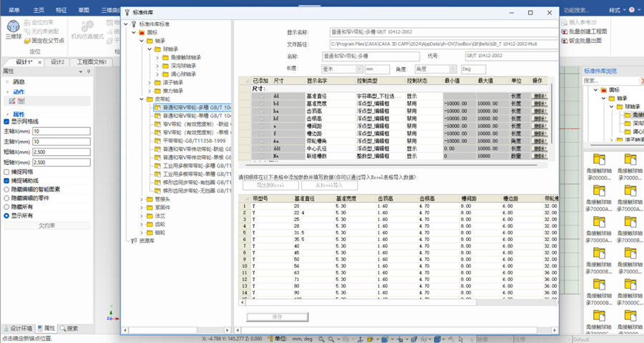Toggle 已添加 checkbox in the 中心孔径 row

coord(261,149)
